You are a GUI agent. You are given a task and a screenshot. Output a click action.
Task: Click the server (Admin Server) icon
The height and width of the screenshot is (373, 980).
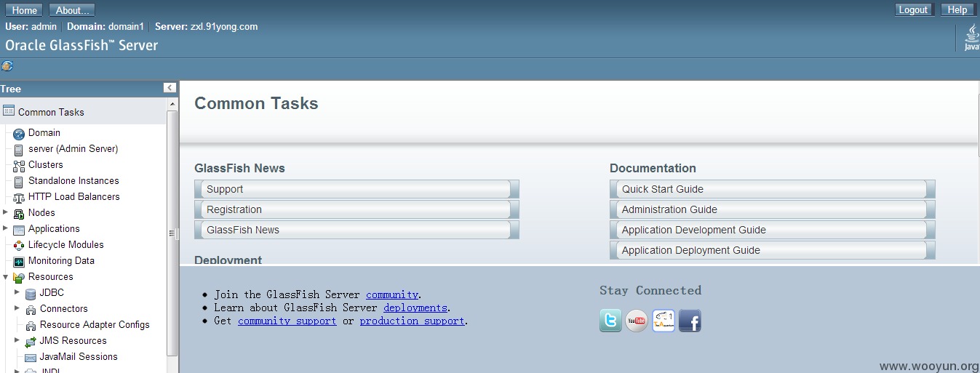19,150
